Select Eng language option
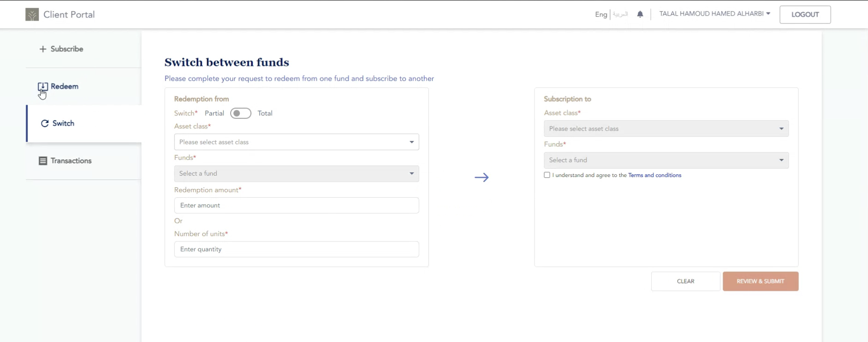This screenshot has width=868, height=342. coord(601,14)
